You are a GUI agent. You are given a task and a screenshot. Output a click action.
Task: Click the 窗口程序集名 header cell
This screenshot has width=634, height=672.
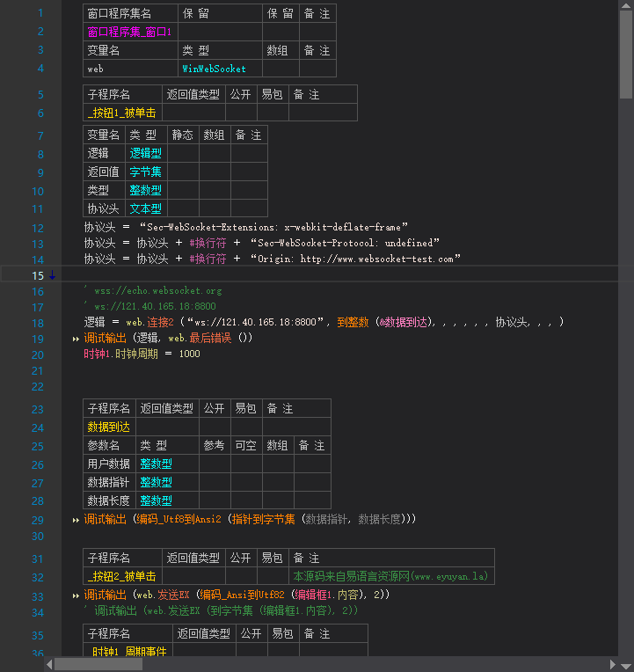(x=130, y=14)
